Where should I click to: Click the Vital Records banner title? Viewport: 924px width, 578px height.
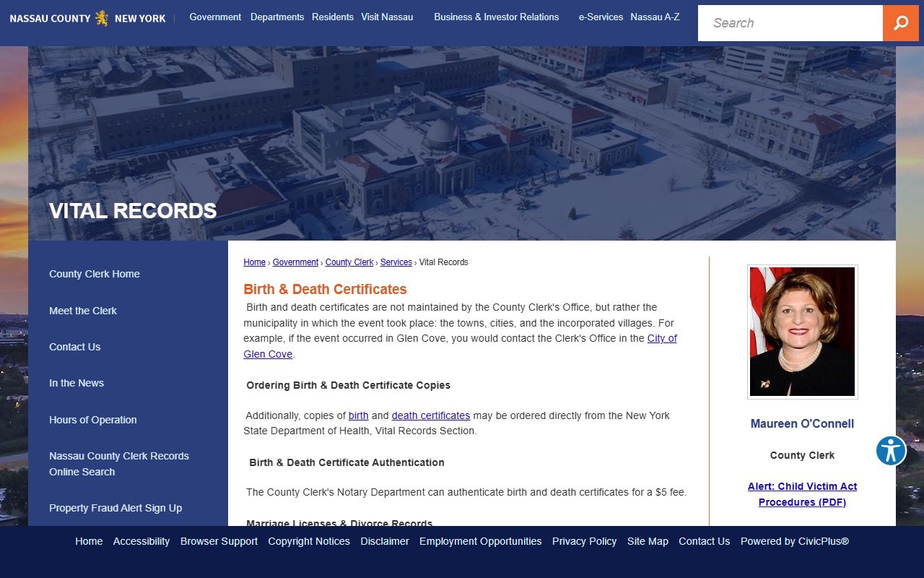(x=133, y=210)
